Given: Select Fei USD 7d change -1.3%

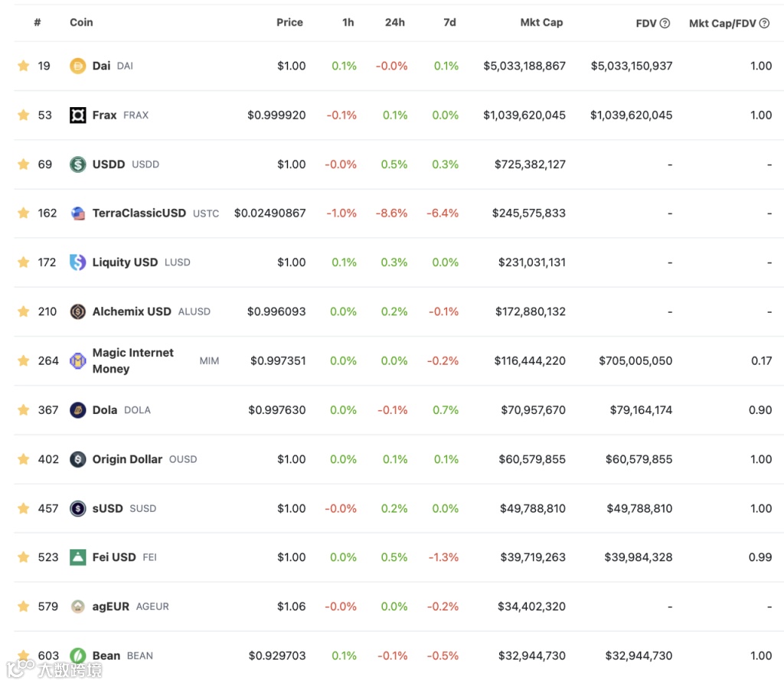Looking at the screenshot, I should (x=443, y=558).
